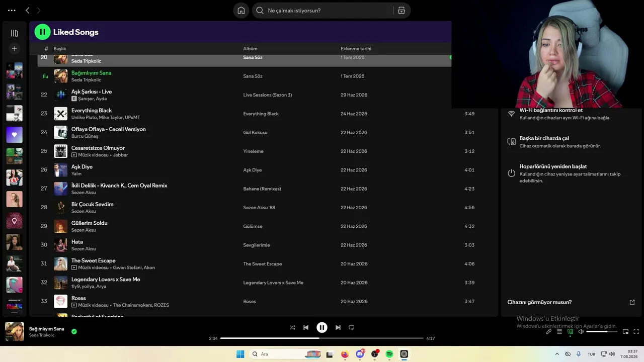Toggle repeat mode
Viewport: 644px width, 362px height.
pos(352,327)
